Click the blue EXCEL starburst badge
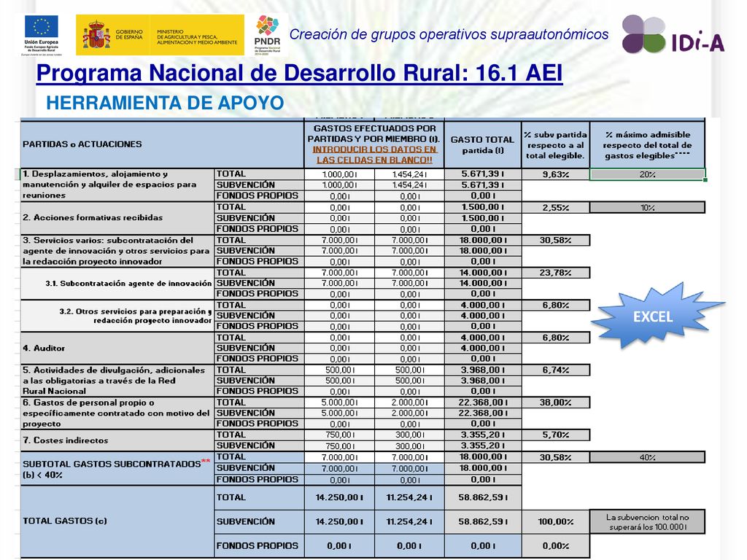 pos(657,315)
